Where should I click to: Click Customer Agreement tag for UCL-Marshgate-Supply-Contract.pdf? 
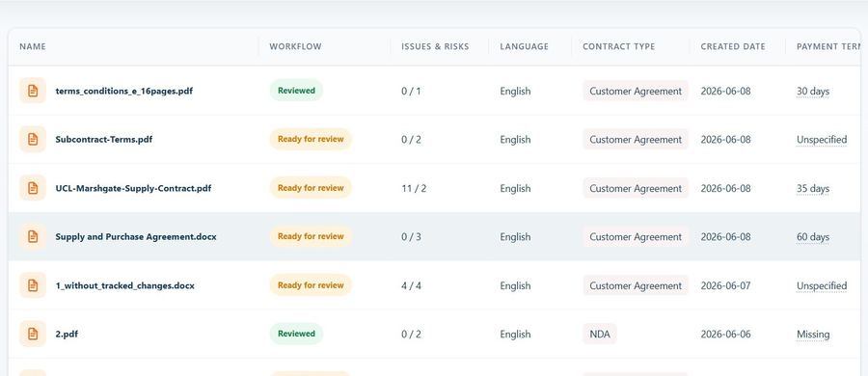(x=636, y=188)
